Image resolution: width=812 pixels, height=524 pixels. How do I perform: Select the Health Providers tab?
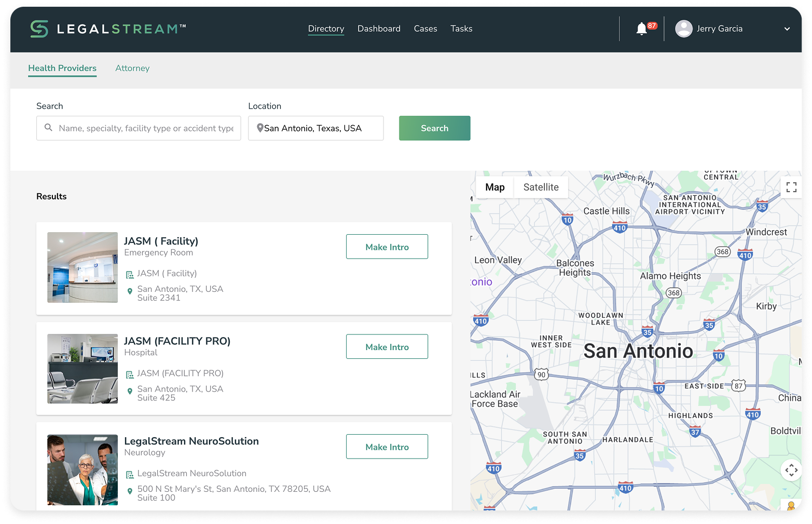[x=62, y=69]
